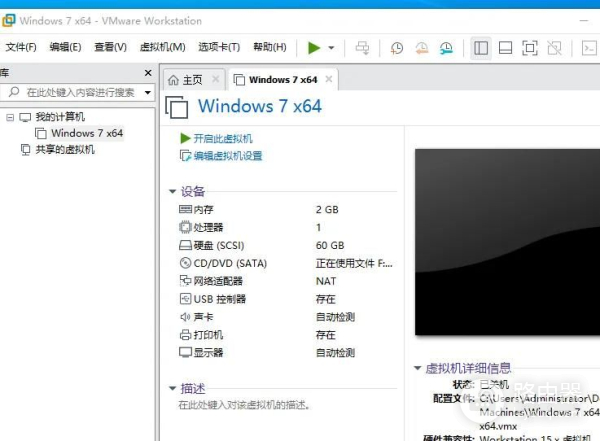The image size is (600, 441).
Task: Enter full screen mode icon
Action: tap(530, 48)
